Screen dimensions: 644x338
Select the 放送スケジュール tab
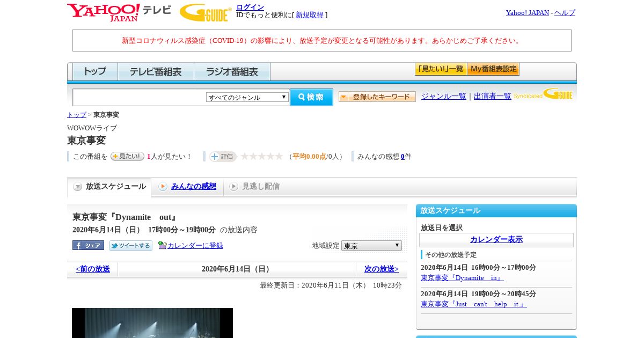(x=109, y=187)
